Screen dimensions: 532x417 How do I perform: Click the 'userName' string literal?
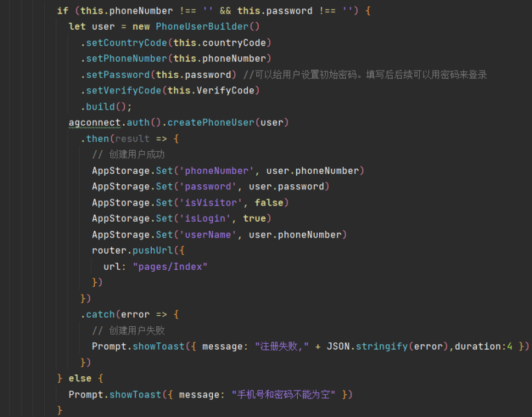[208, 235]
